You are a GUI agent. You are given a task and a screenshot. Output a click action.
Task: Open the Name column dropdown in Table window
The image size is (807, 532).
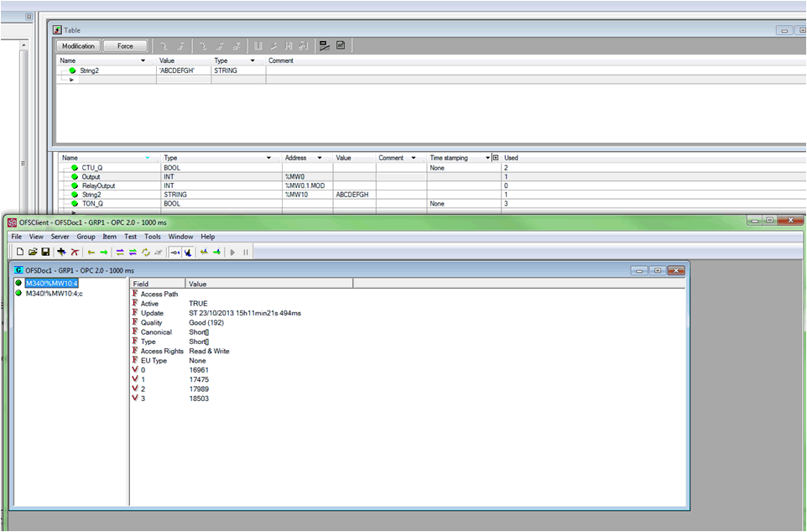point(143,60)
